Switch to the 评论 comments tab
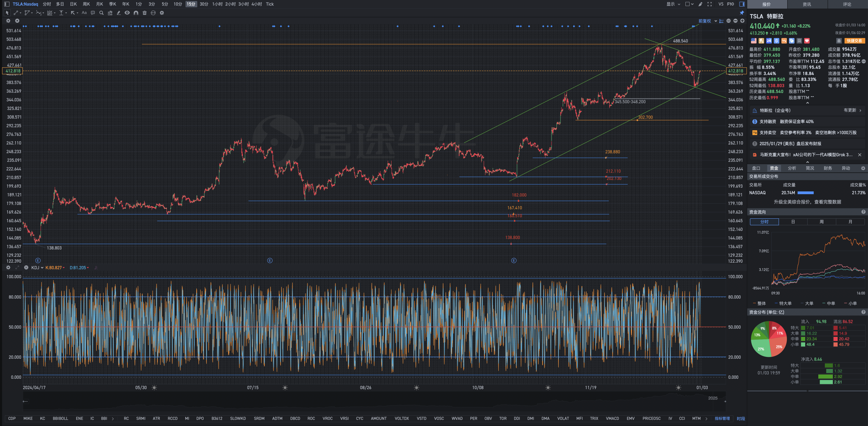The width and height of the screenshot is (868, 426). click(847, 4)
